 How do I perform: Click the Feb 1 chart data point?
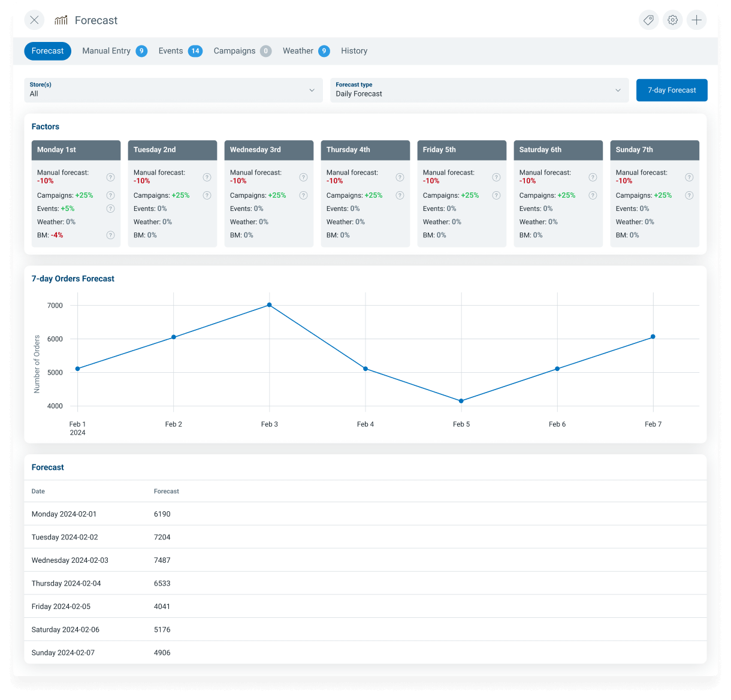pyautogui.click(x=78, y=369)
